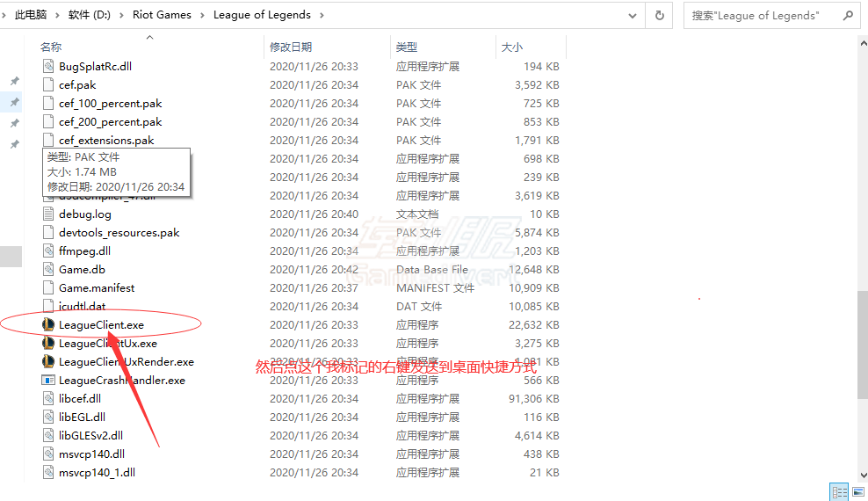868x501 pixels.
Task: Expand the chevron after League of Legends breadcrumb
Action: coord(322,15)
